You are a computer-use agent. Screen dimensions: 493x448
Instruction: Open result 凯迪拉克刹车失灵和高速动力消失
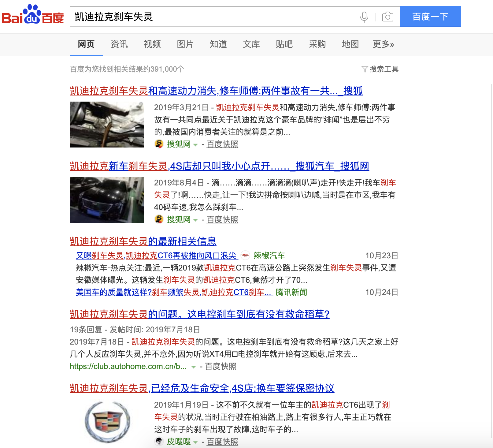point(216,91)
